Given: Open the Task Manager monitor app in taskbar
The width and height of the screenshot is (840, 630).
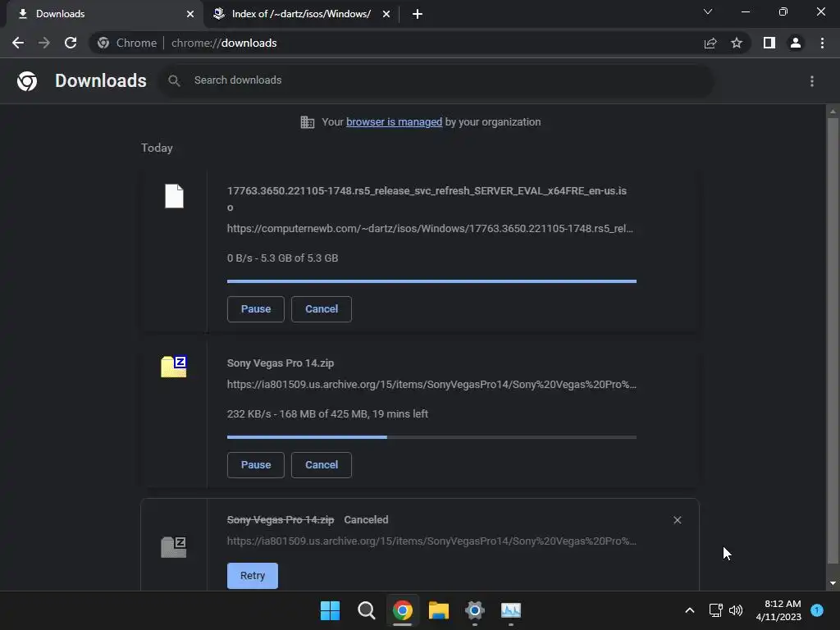Looking at the screenshot, I should coord(511,610).
